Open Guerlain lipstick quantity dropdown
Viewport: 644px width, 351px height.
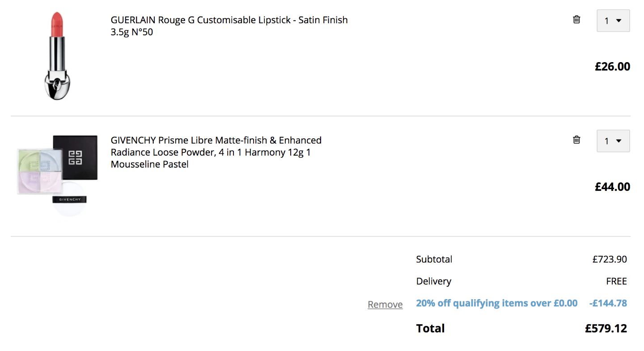tap(613, 21)
